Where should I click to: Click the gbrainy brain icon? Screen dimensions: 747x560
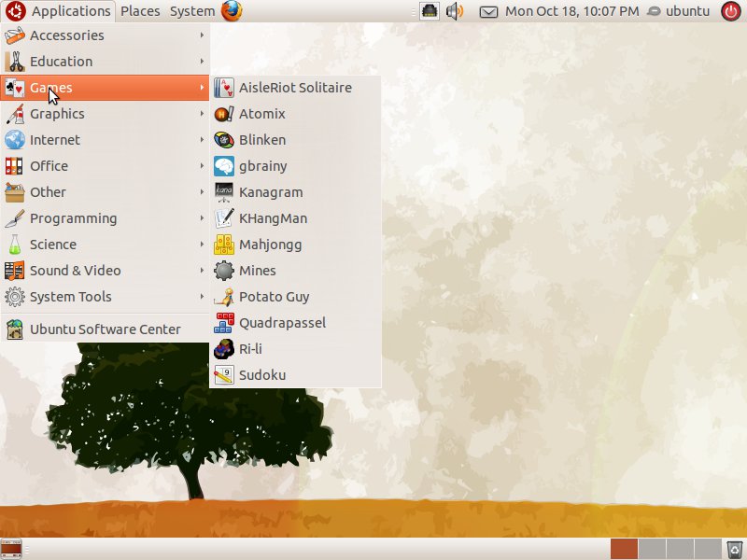(x=224, y=166)
